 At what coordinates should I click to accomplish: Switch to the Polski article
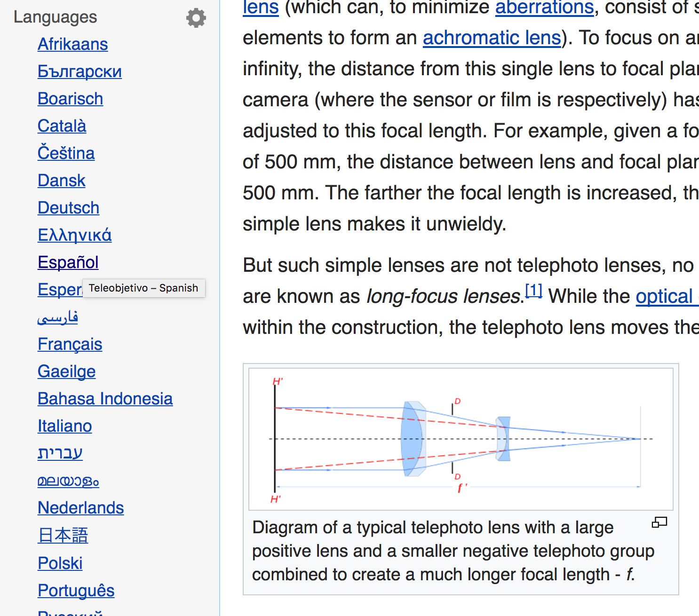60,563
